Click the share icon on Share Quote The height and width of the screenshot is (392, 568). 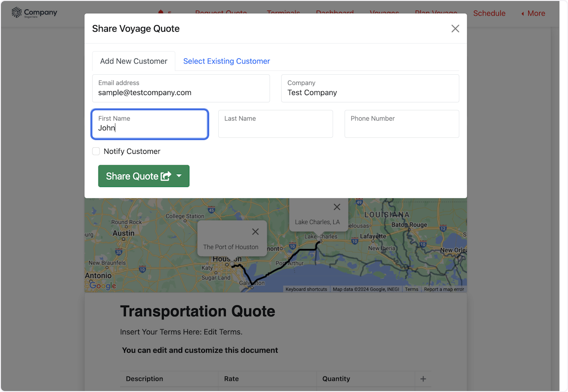166,176
